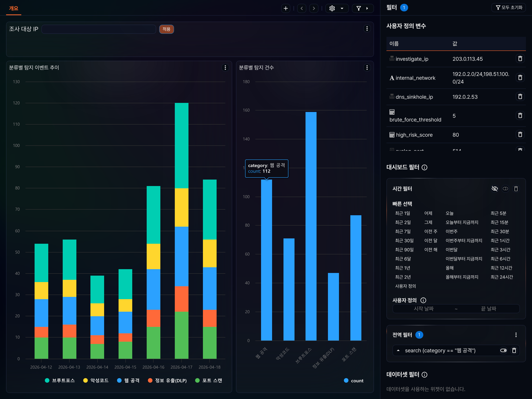Delete the investigate_ip variable

pos(520,59)
